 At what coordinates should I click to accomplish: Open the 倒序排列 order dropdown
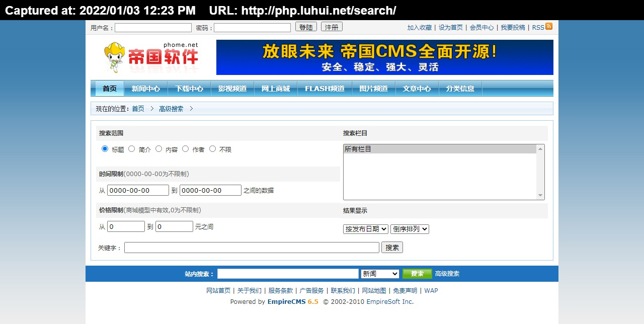click(x=410, y=229)
